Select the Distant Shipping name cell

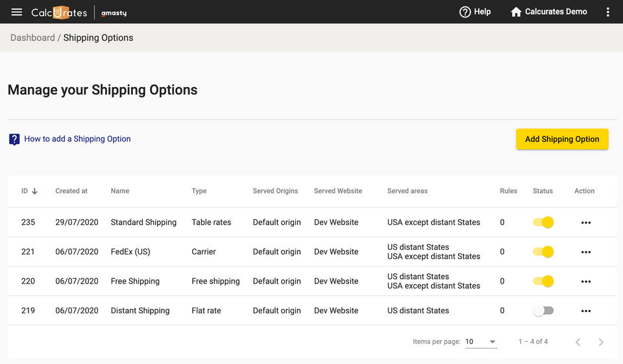click(x=140, y=311)
